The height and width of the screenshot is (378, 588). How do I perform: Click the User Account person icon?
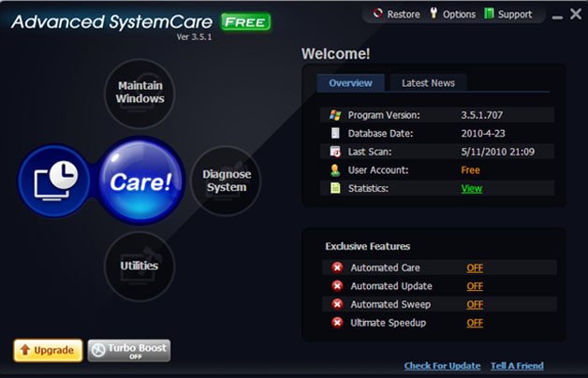335,170
